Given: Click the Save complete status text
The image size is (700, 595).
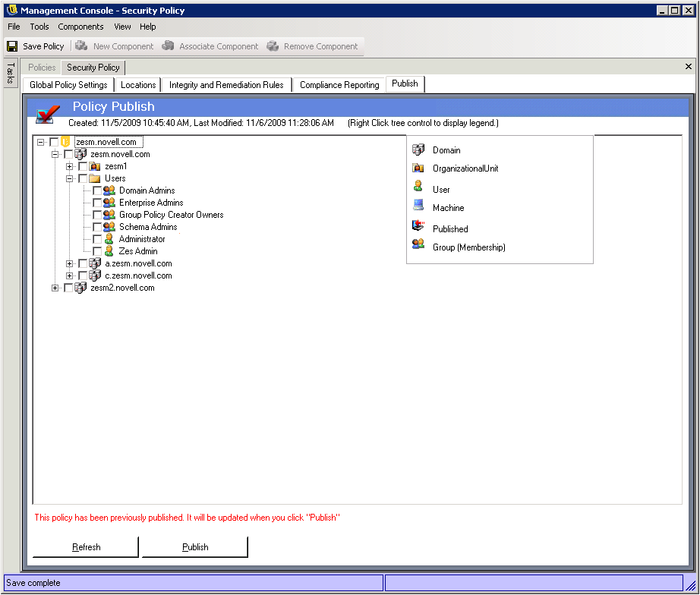Looking at the screenshot, I should pos(33,583).
